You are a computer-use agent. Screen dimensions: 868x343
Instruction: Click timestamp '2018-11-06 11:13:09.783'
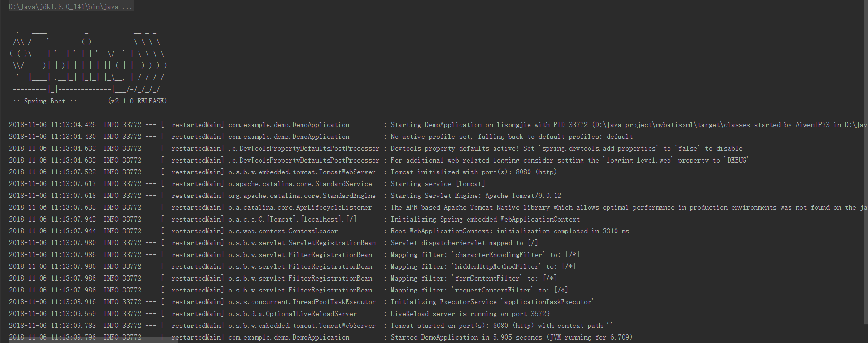(x=52, y=326)
